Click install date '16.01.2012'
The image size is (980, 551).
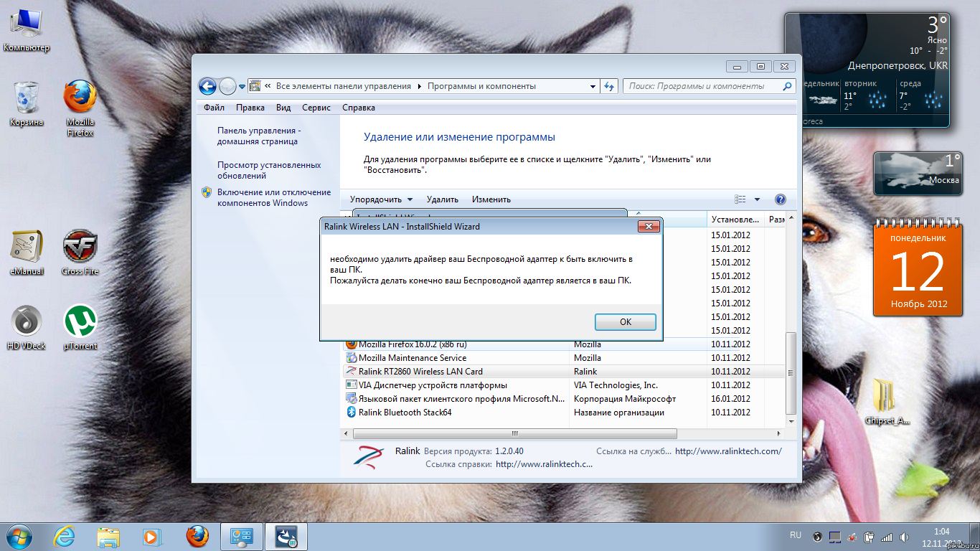[730, 399]
